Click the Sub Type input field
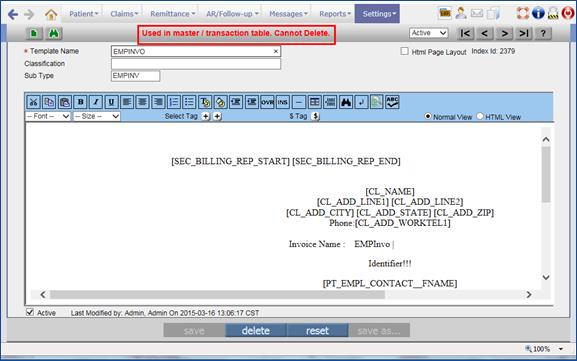Image resolution: width=577 pixels, height=361 pixels. pos(135,76)
